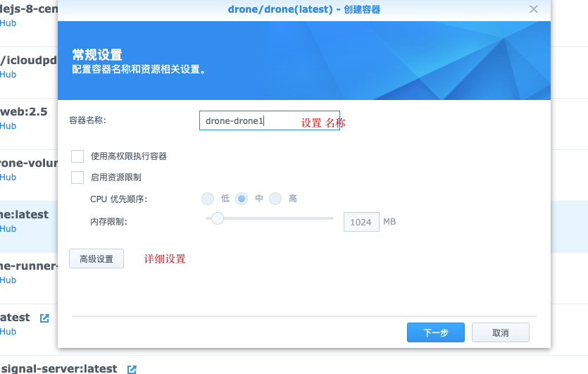
Task: Click the memory limit slider handle
Action: (217, 218)
